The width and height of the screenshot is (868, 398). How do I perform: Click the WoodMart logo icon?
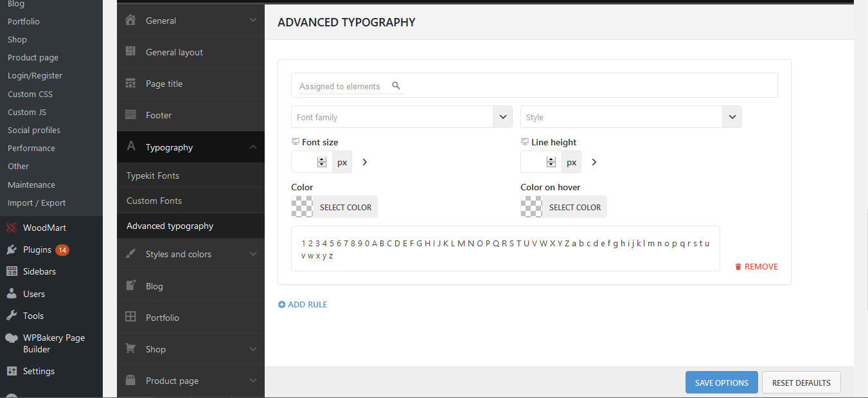click(x=12, y=228)
